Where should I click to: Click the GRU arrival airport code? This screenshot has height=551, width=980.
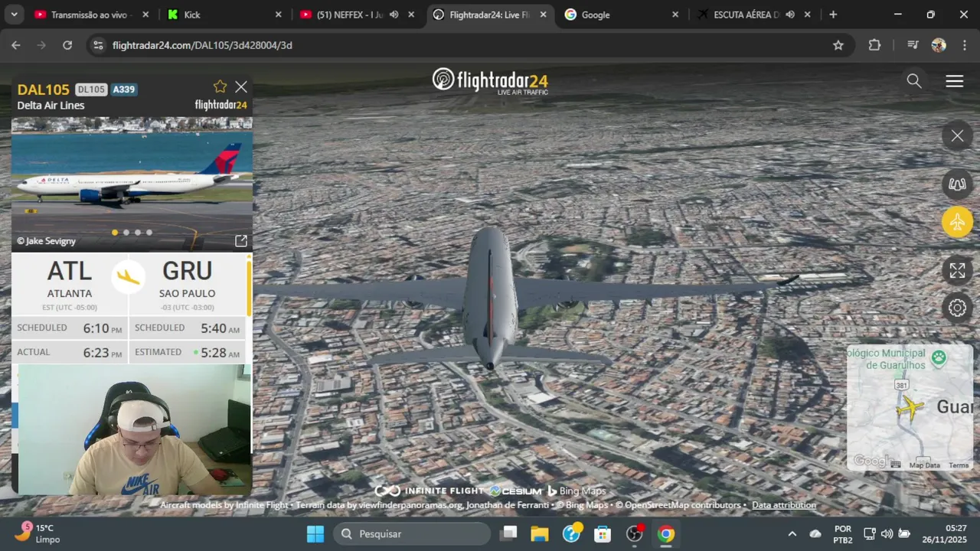pos(187,271)
